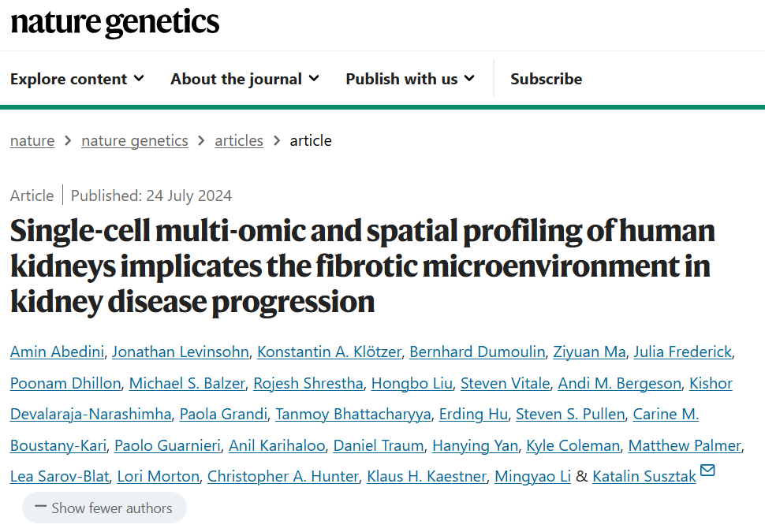Go to the nature breadcrumb link
This screenshot has width=765, height=532.
coord(32,141)
